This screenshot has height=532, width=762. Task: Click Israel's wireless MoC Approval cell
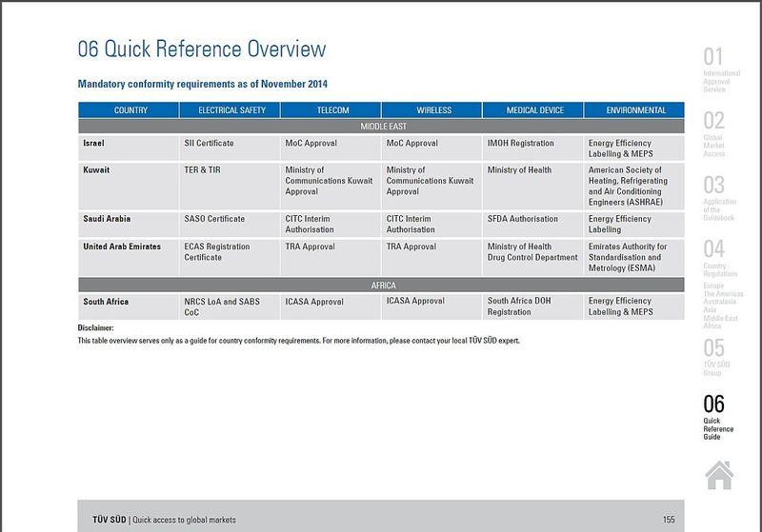[432, 148]
